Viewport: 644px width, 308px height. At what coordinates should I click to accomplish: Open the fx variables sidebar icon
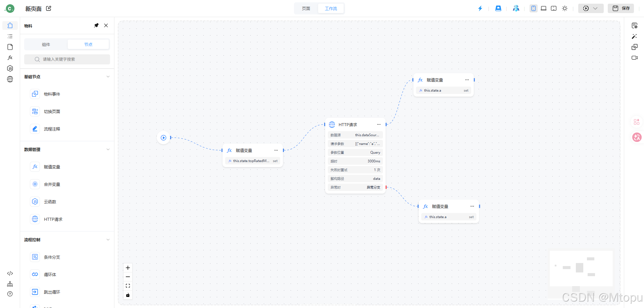[10, 58]
